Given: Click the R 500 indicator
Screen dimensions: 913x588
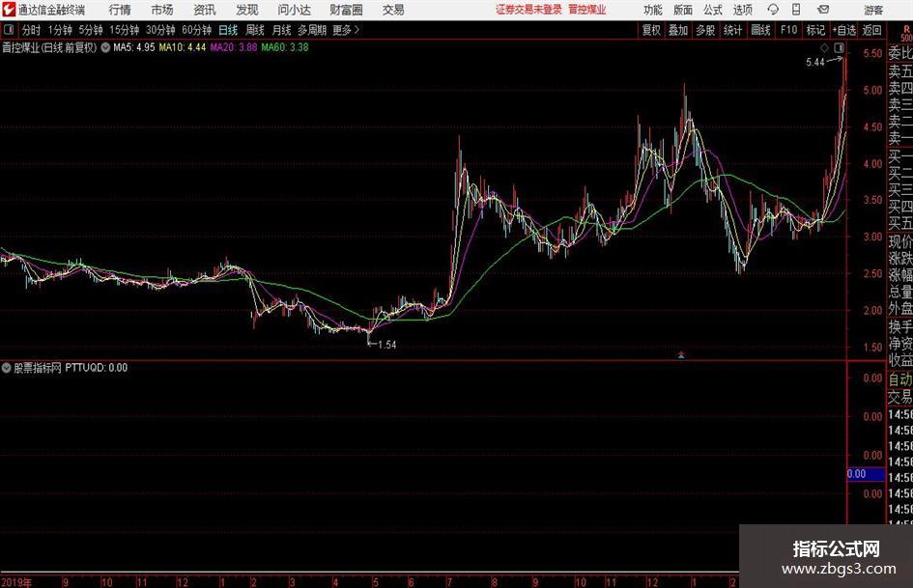Looking at the screenshot, I should click(x=906, y=33).
